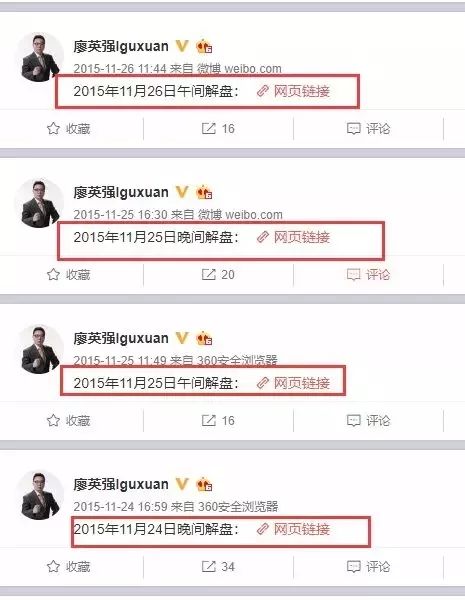Click the favorite star on the 11-25 16:30 post
Viewport: 465px width, 600px height.
pyautogui.click(x=53, y=274)
